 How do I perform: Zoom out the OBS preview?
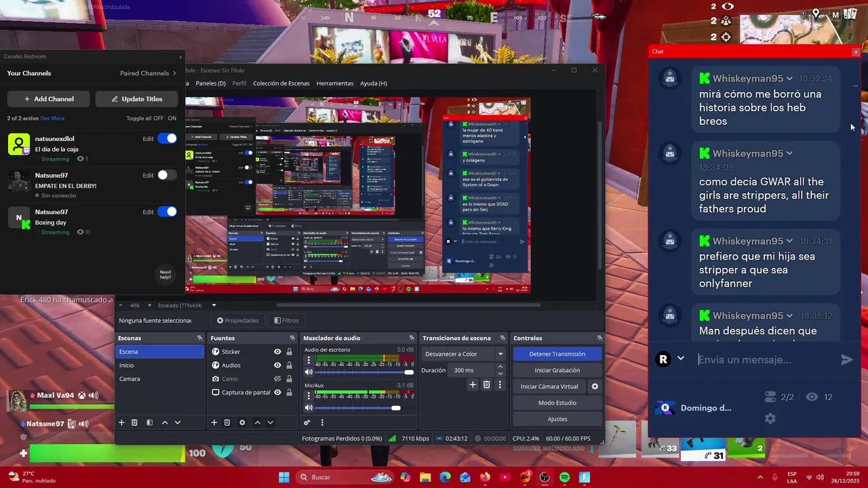(x=121, y=305)
